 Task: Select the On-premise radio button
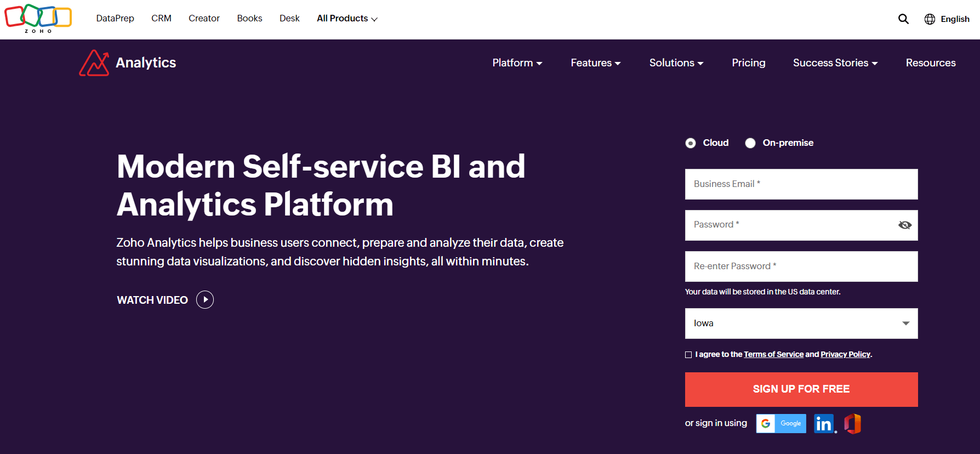pos(750,143)
